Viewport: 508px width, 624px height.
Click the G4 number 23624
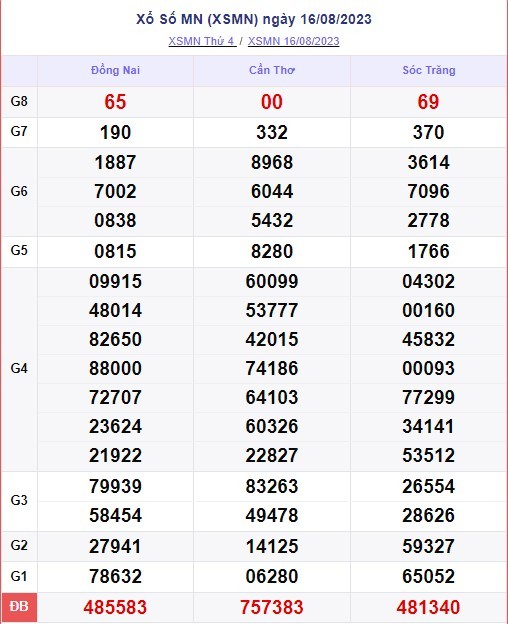[x=115, y=427]
